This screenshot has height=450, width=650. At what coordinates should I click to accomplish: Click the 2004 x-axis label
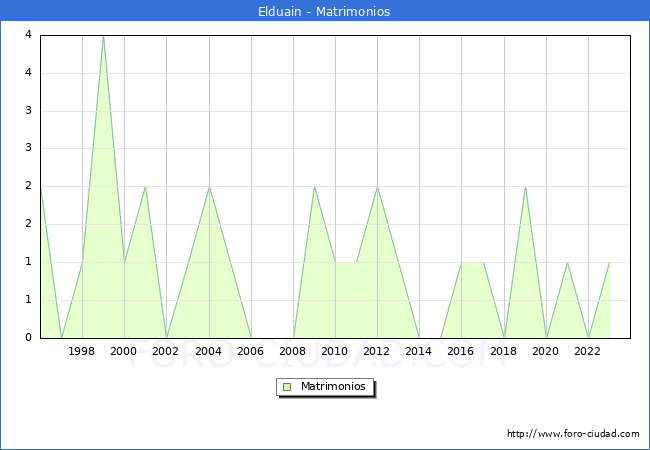[208, 351]
